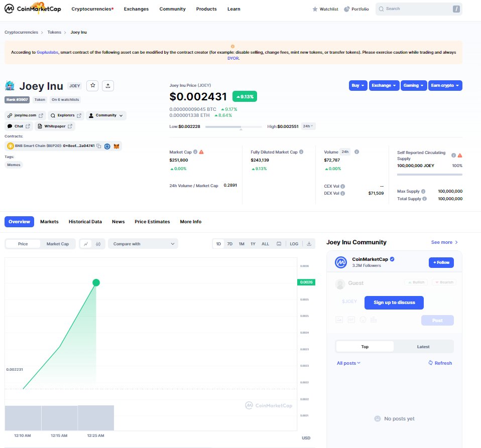
Task: Open Total Supply info icon
Action: coord(425,199)
